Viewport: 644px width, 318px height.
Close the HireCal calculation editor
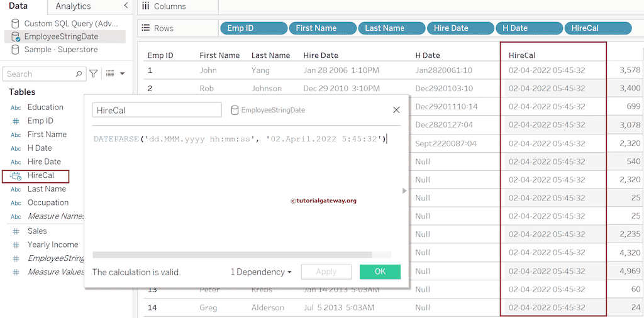point(396,110)
